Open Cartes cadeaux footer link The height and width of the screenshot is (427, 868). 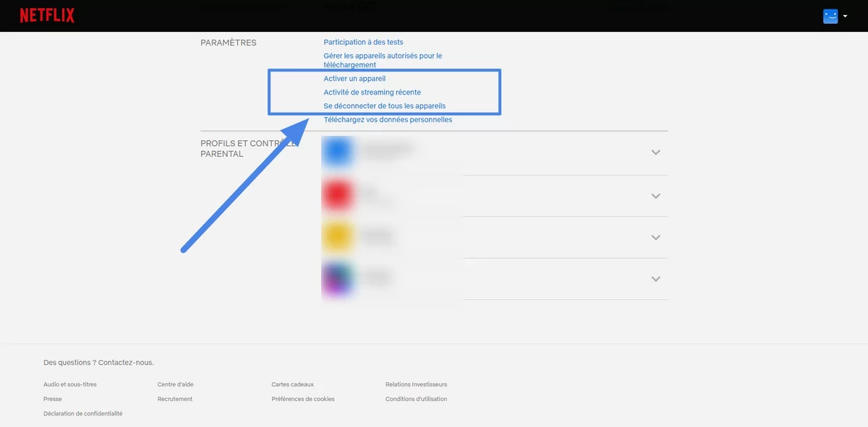292,384
